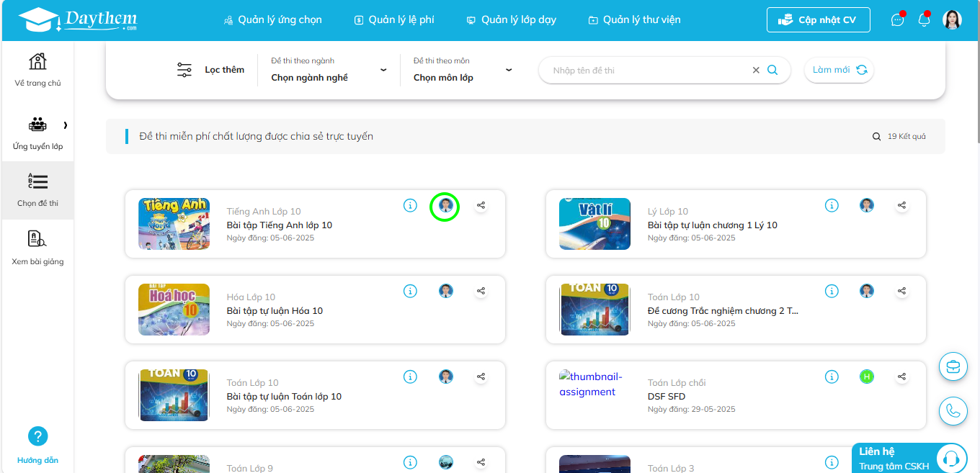Image resolution: width=980 pixels, height=473 pixels.
Task: Open the Vật lí 10 book cover thumbnail
Action: pos(594,224)
